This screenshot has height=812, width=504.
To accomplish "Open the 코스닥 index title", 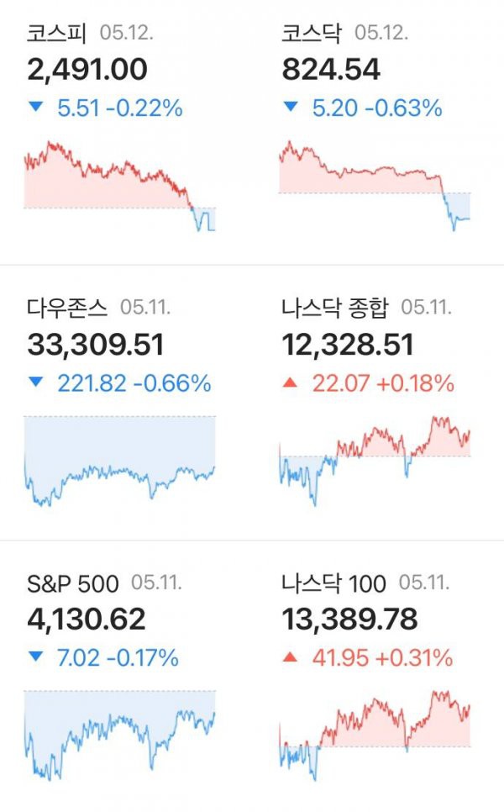I will coord(312,33).
